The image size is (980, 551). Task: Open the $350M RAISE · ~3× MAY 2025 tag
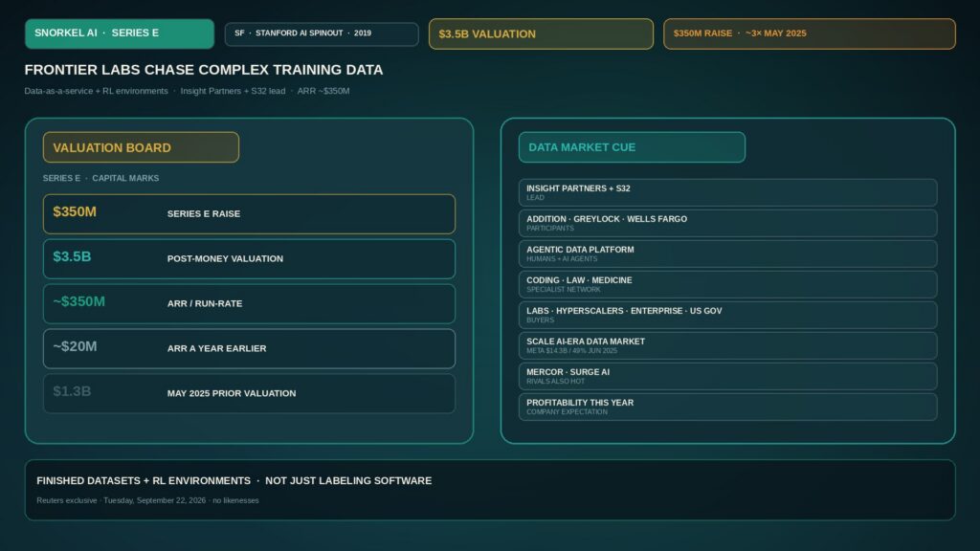(810, 33)
